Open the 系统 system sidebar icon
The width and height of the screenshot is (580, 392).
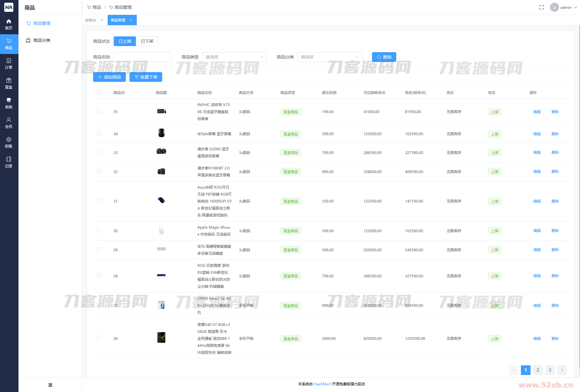click(9, 103)
